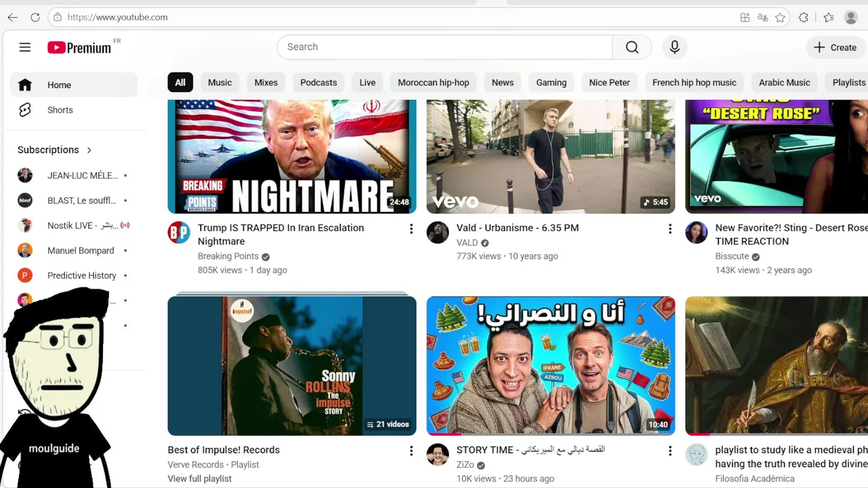
Task: Select the News filter chip
Action: 502,83
